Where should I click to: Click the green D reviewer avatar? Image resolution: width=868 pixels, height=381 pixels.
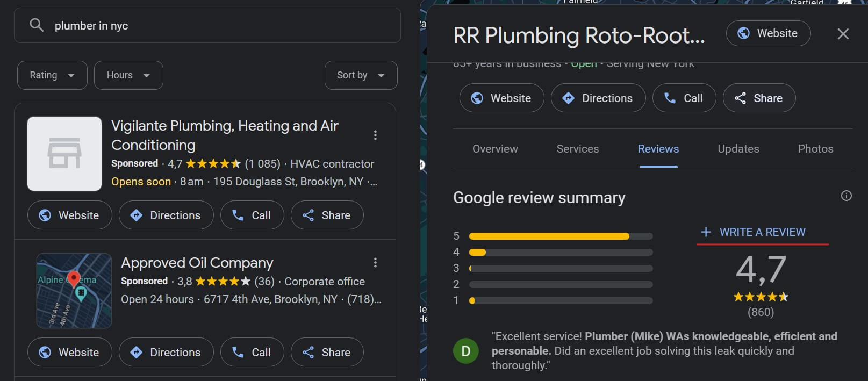pyautogui.click(x=466, y=351)
